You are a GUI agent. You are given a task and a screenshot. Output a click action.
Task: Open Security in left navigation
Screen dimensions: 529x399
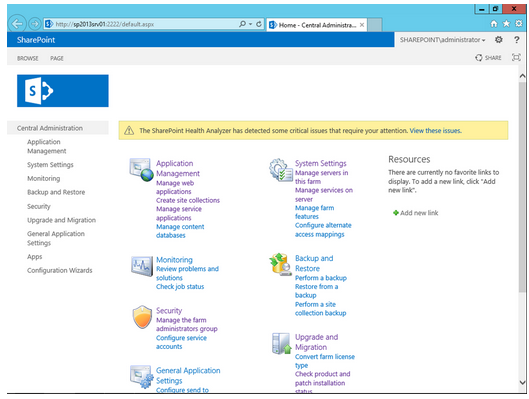click(39, 206)
